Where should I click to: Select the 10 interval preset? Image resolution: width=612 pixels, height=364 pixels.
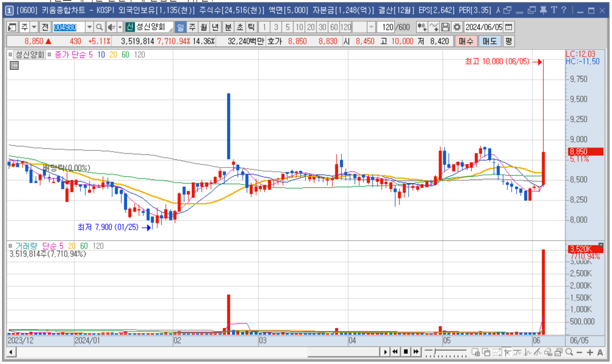click(299, 27)
